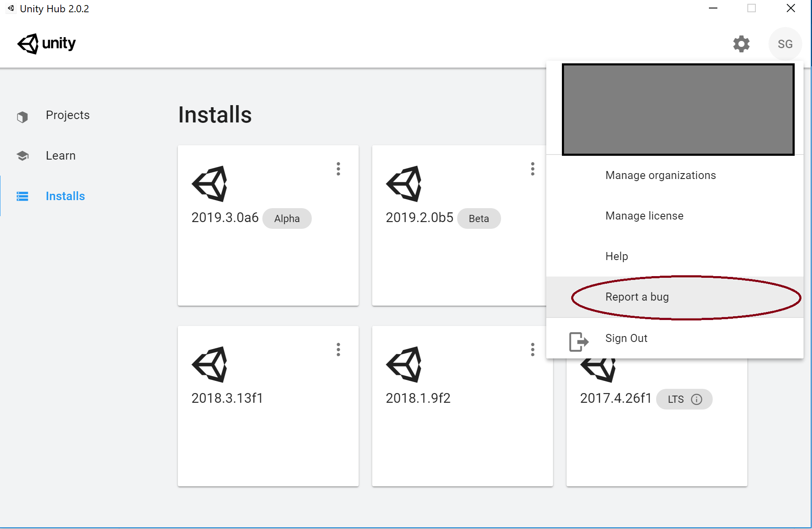Open settings with the gear icon

pyautogui.click(x=741, y=44)
